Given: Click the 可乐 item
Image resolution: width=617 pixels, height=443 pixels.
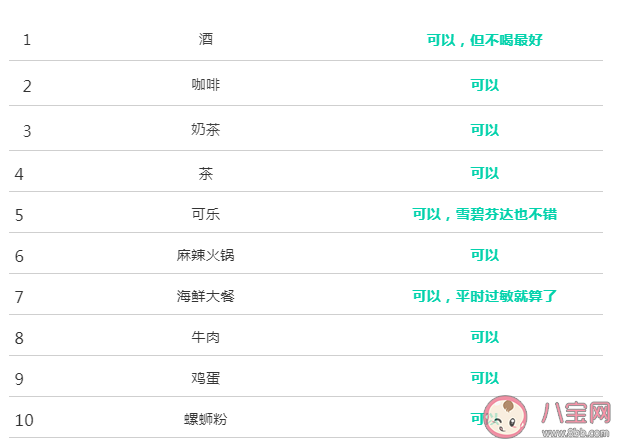Looking at the screenshot, I should click(206, 214).
